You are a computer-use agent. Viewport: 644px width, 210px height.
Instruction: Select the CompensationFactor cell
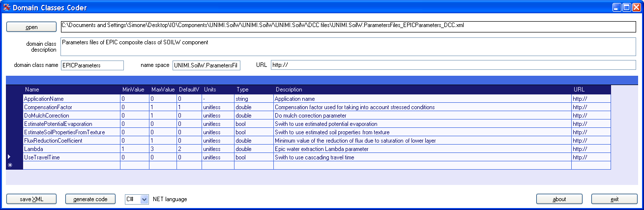(x=72, y=107)
